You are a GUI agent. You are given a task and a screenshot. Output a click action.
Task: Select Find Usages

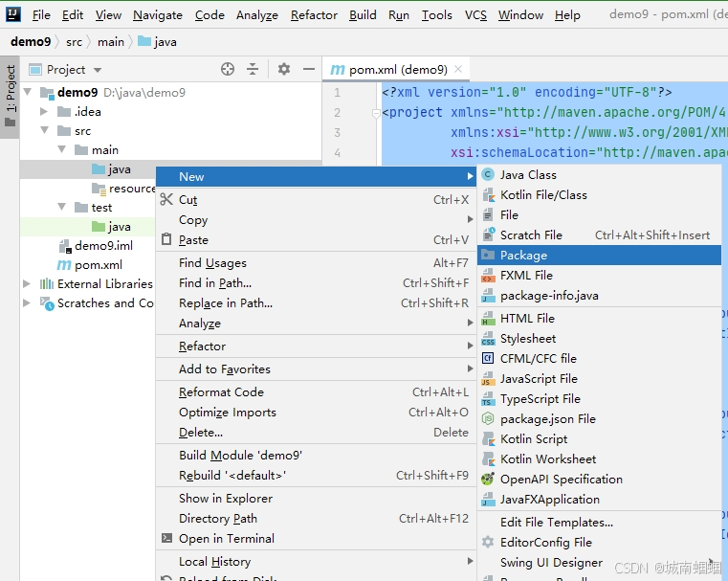tap(317, 263)
